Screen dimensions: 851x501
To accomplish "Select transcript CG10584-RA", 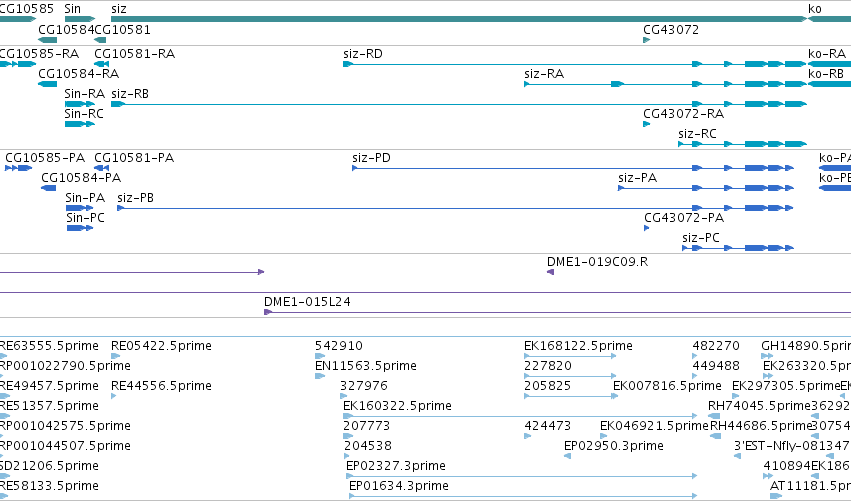I will [x=78, y=74].
